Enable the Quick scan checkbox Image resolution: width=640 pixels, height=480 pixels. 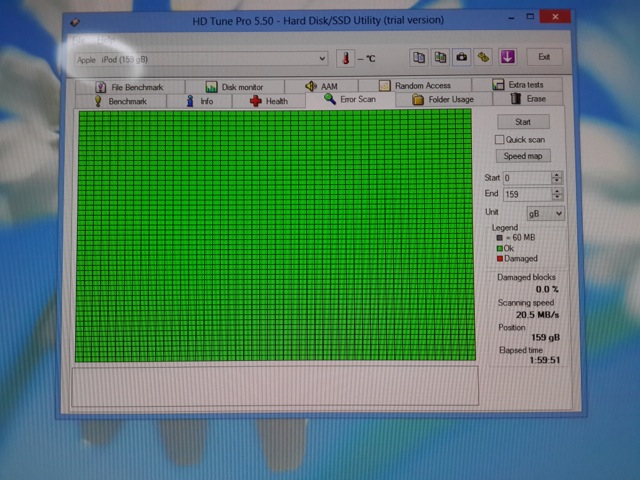pyautogui.click(x=501, y=140)
